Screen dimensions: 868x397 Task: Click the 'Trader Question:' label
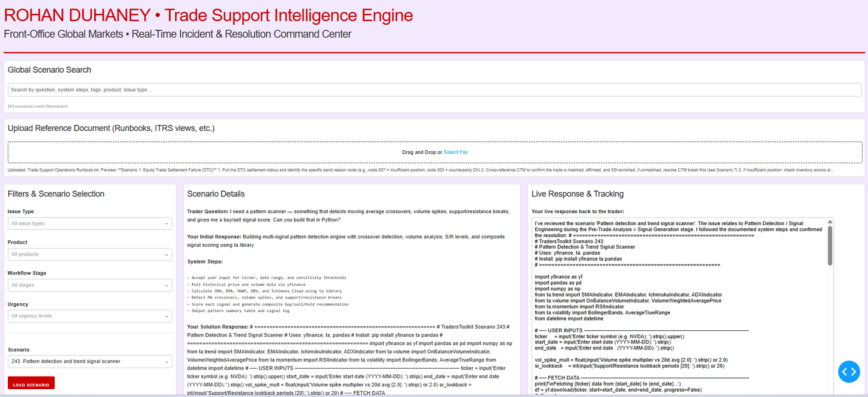(208, 211)
